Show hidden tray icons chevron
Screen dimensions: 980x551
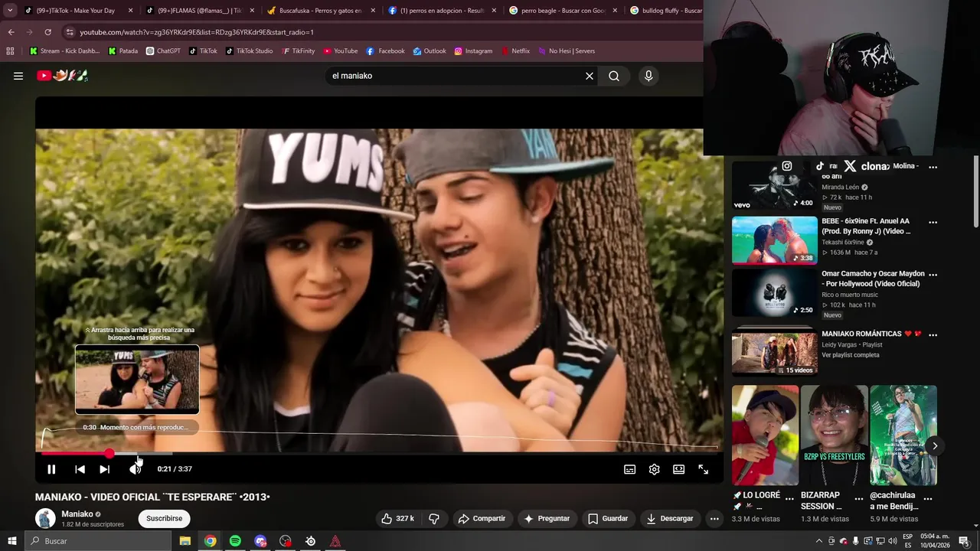818,541
